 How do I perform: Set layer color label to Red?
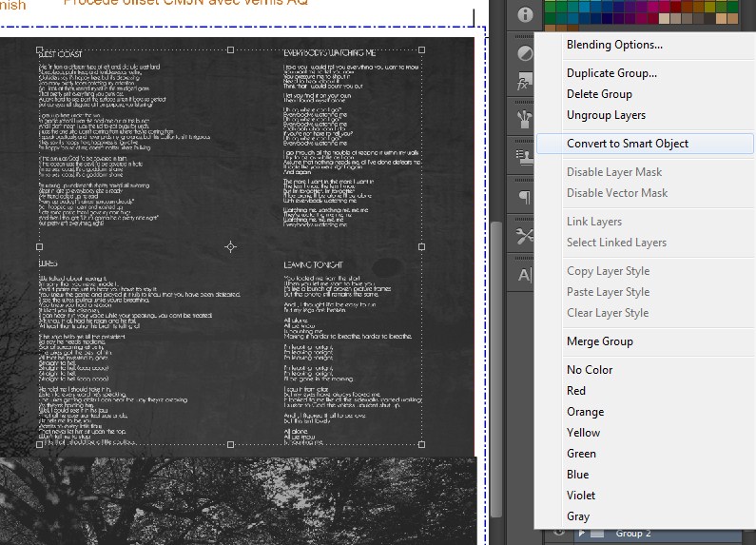[576, 391]
